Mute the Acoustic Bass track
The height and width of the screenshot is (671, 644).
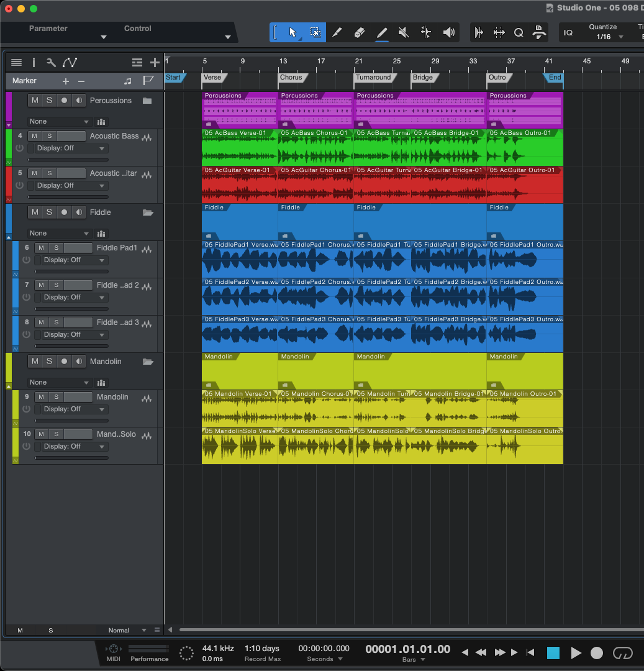pos(35,136)
